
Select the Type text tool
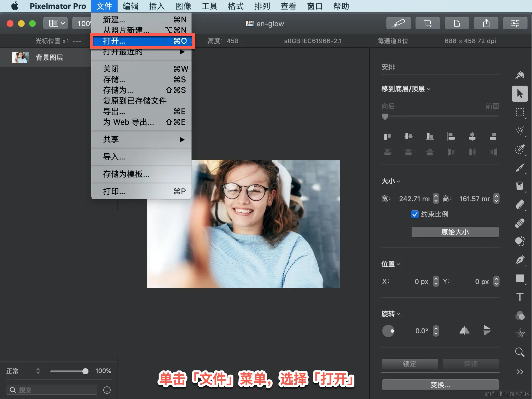pos(520,297)
